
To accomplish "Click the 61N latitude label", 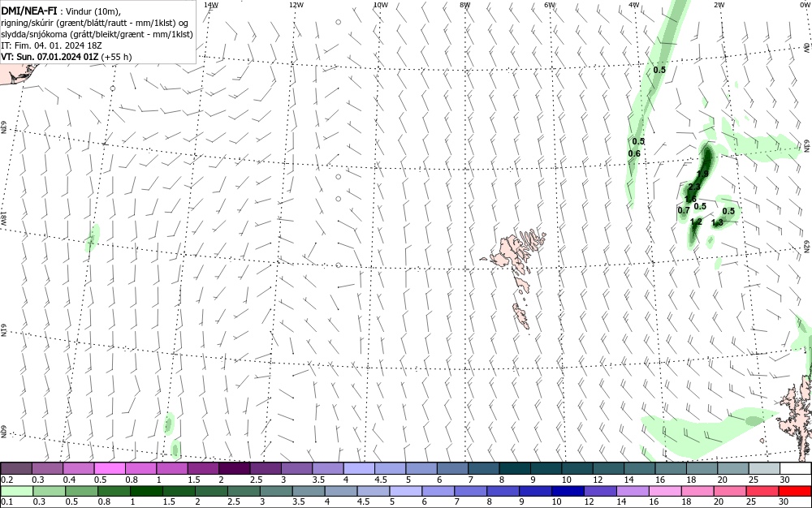I will (x=4, y=330).
